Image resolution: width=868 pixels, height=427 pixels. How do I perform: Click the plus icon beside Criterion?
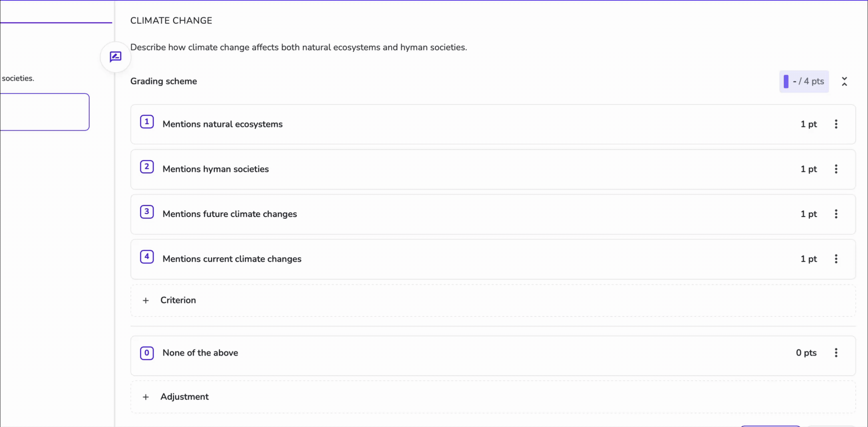pos(146,300)
